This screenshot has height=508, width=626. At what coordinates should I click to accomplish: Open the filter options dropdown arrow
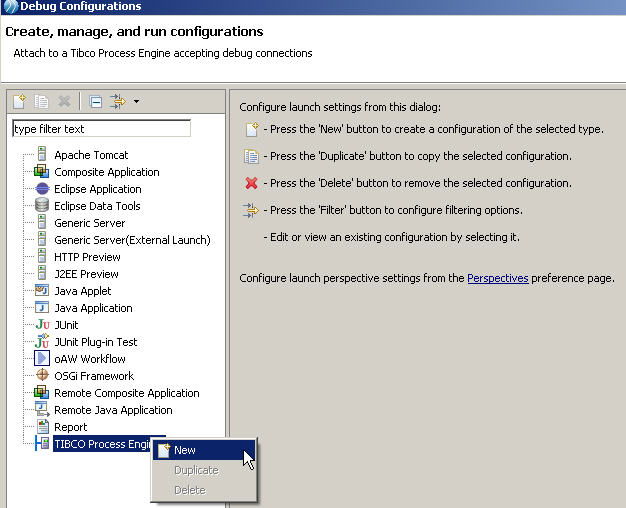(x=137, y=101)
